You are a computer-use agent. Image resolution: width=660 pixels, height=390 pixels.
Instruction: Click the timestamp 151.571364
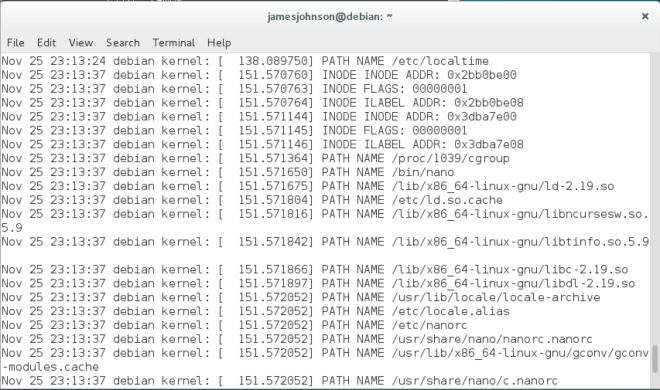coord(273,158)
